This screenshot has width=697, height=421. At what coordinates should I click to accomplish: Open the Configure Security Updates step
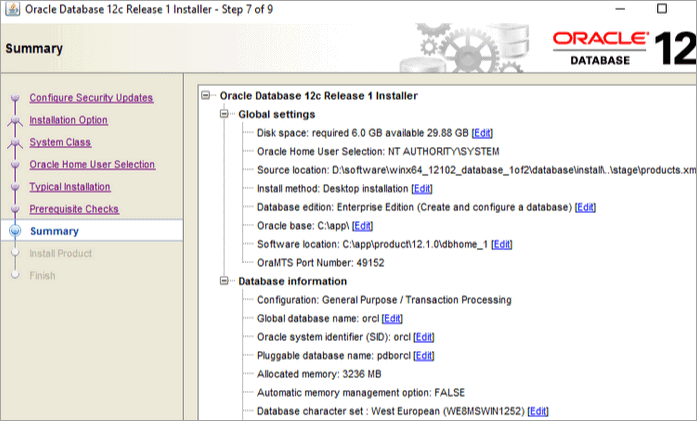coord(91,98)
